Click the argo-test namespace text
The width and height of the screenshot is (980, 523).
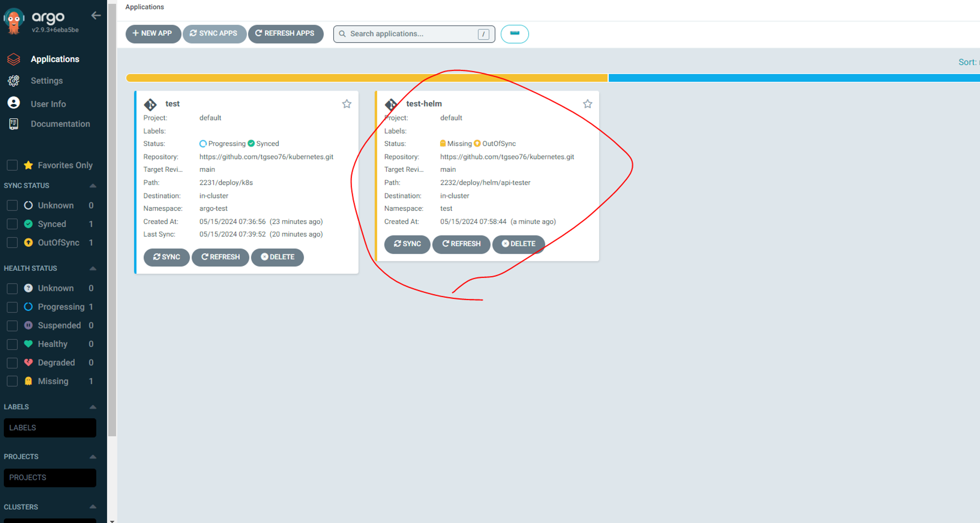(214, 209)
